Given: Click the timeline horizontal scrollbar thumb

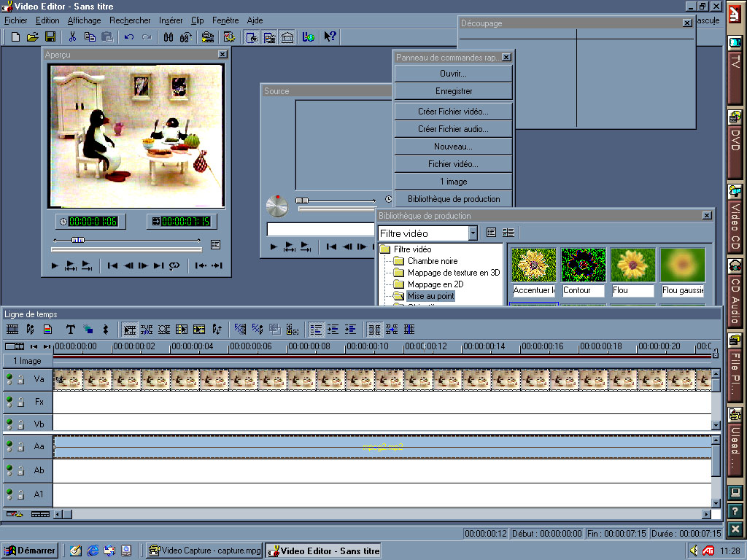Looking at the screenshot, I should 68,514.
